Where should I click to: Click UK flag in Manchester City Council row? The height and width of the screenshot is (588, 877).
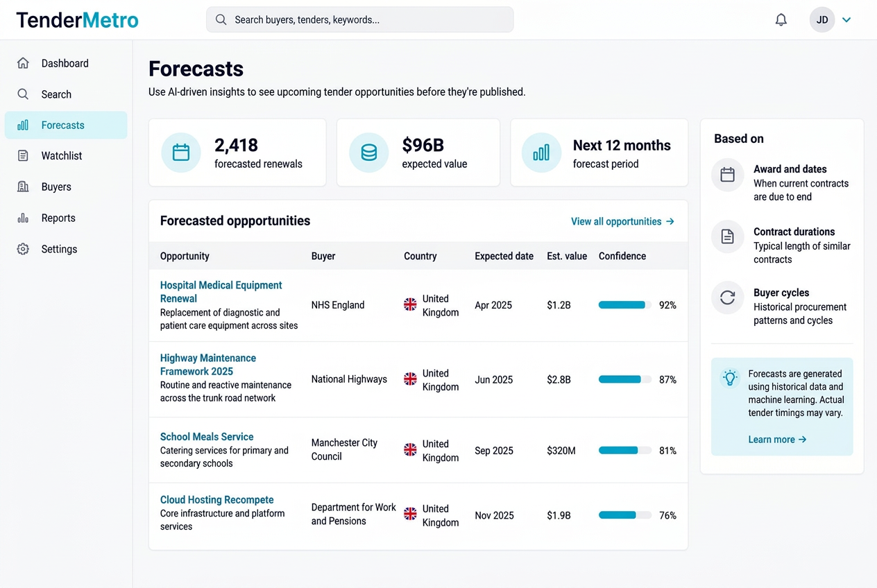(x=411, y=451)
